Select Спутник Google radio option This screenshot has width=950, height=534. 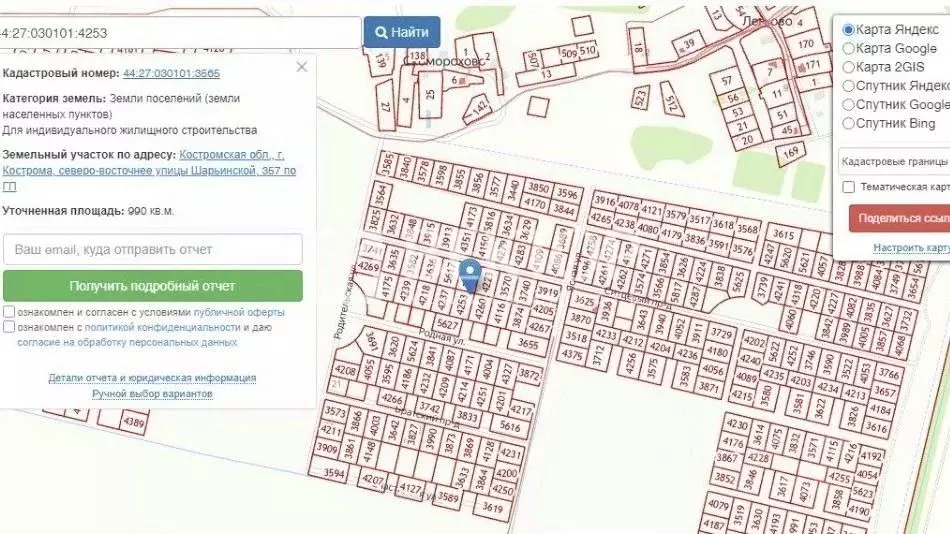pos(849,104)
